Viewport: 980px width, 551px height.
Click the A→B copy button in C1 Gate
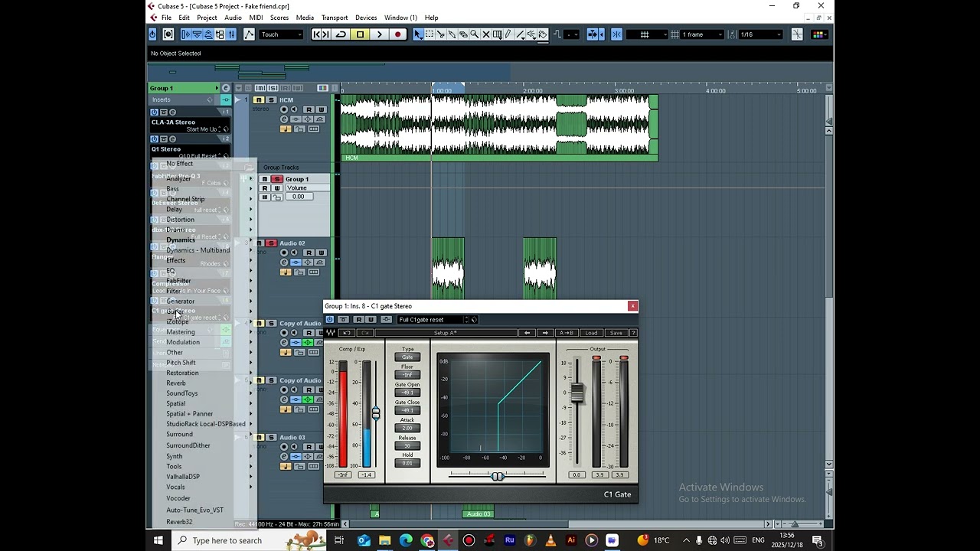(567, 333)
